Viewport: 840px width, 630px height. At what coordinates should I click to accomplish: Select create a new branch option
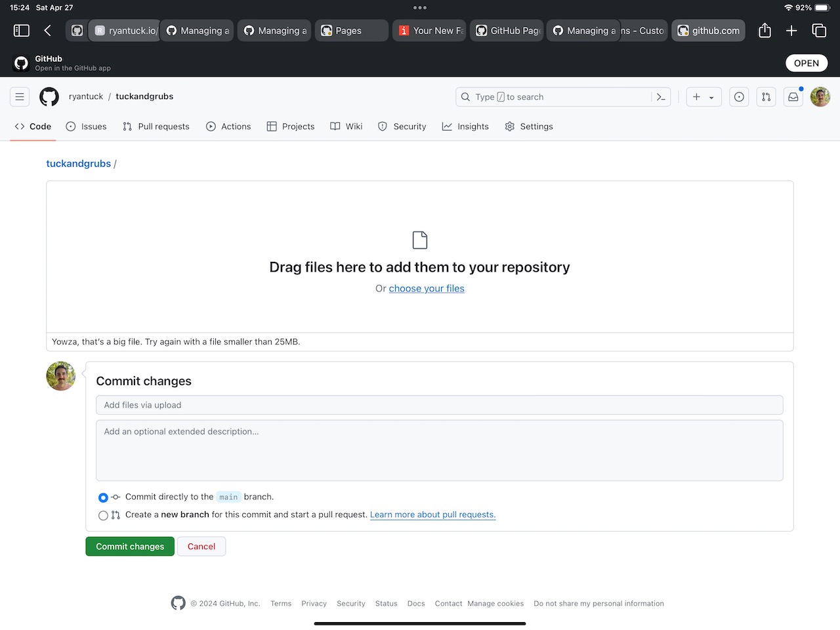[103, 516]
